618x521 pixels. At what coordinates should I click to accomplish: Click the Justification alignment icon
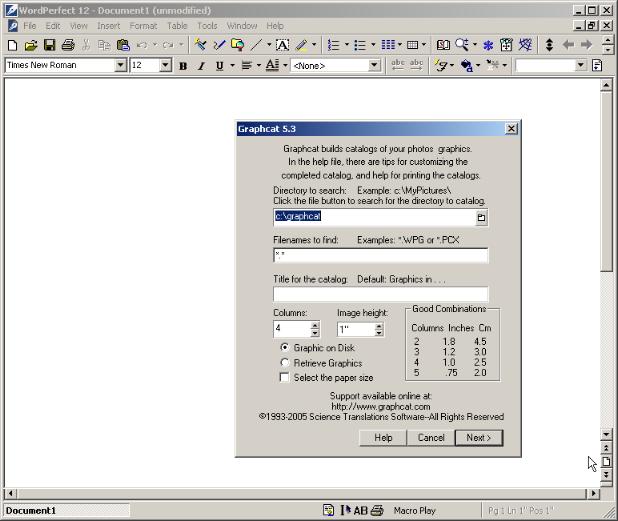(247, 66)
